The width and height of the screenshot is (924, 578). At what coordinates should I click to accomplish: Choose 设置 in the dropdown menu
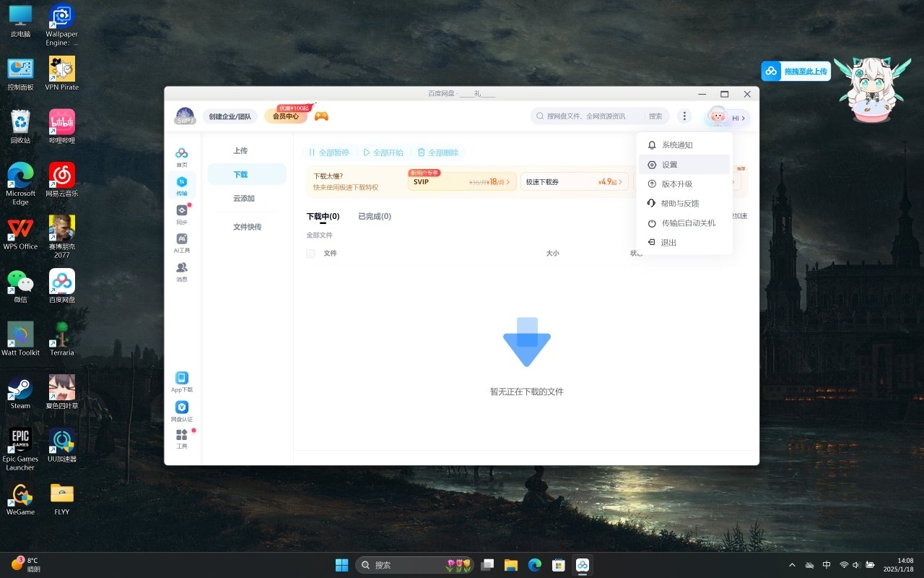click(684, 165)
